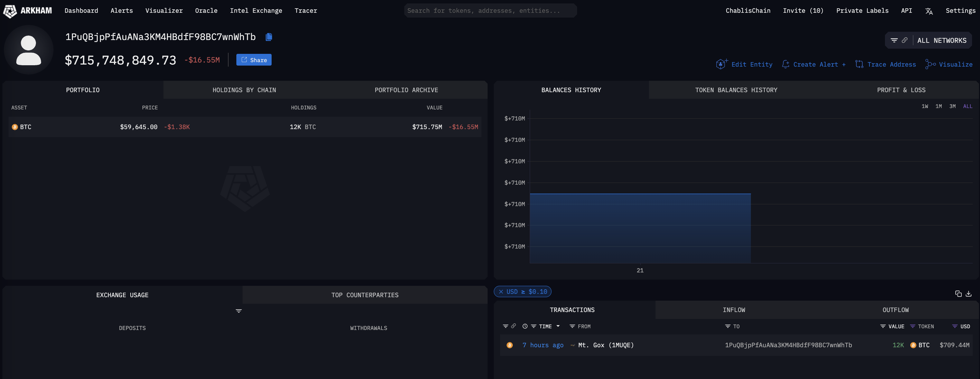The width and height of the screenshot is (980, 379).
Task: Open the Inflow tab
Action: 734,310
